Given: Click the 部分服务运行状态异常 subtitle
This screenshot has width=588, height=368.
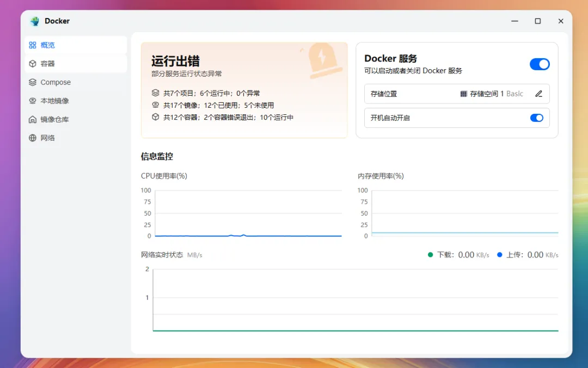Looking at the screenshot, I should click(x=186, y=74).
